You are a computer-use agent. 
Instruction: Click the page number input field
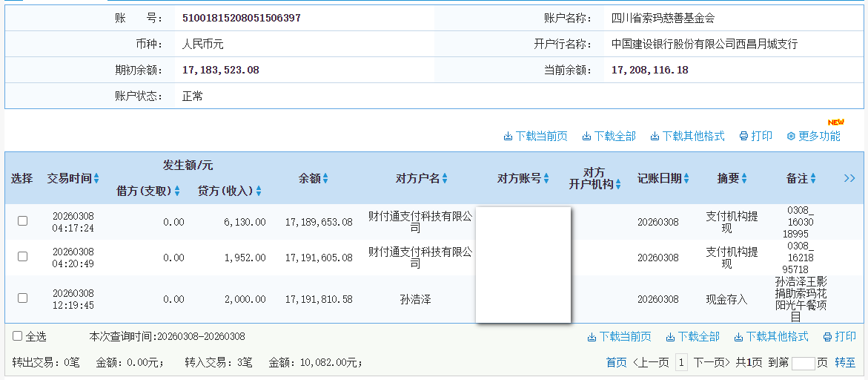tap(803, 363)
